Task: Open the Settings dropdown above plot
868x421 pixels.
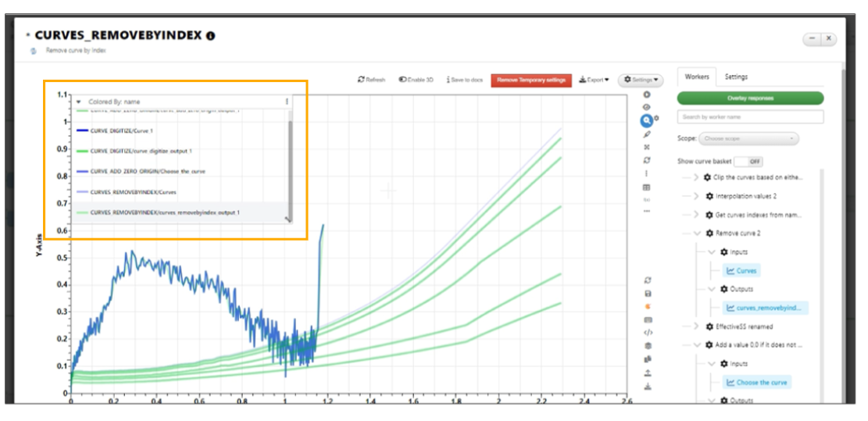Action: click(641, 80)
